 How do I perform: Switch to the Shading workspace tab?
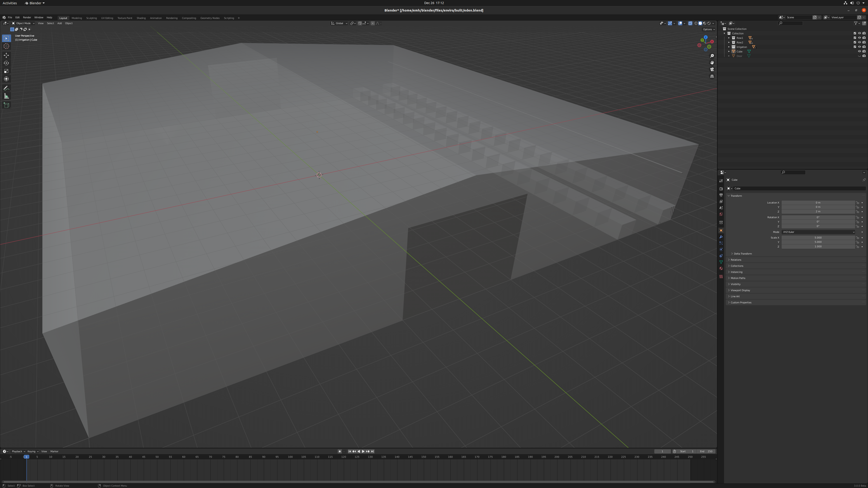(141, 18)
